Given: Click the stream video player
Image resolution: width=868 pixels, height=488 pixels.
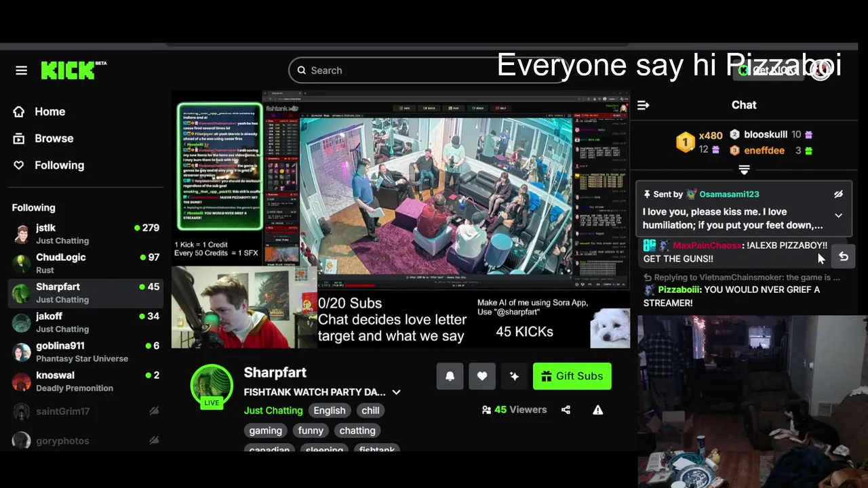Looking at the screenshot, I should pyautogui.click(x=401, y=220).
